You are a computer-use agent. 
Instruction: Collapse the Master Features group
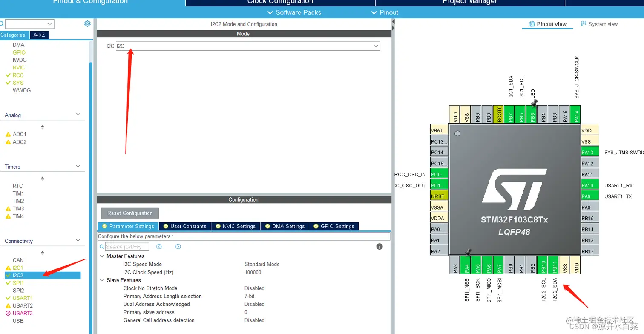click(x=102, y=256)
